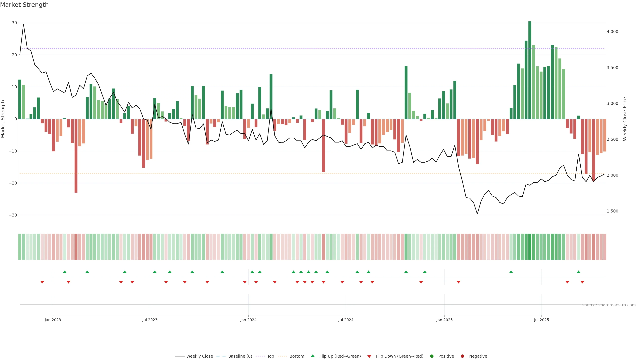Click the tallest green bar above 30

tap(530, 70)
